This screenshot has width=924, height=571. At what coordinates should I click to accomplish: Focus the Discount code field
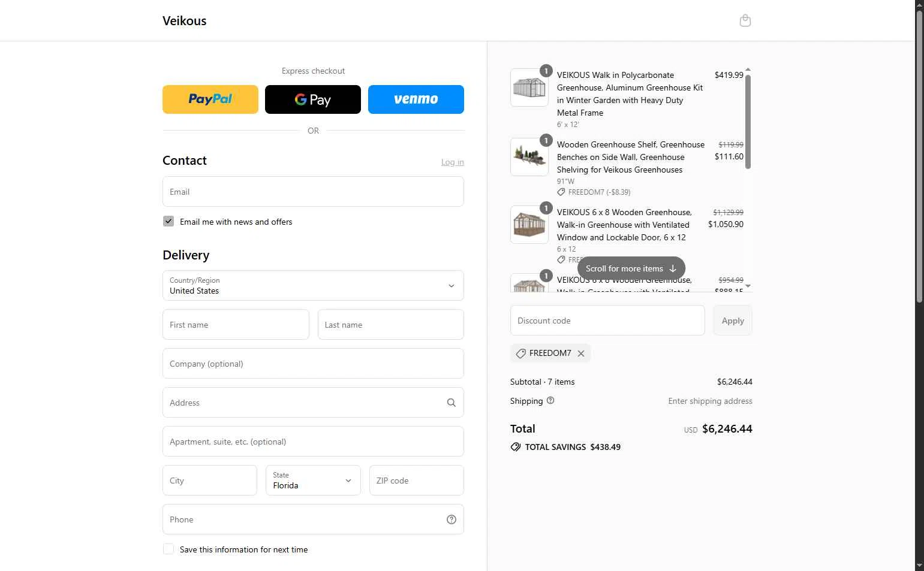tap(607, 321)
